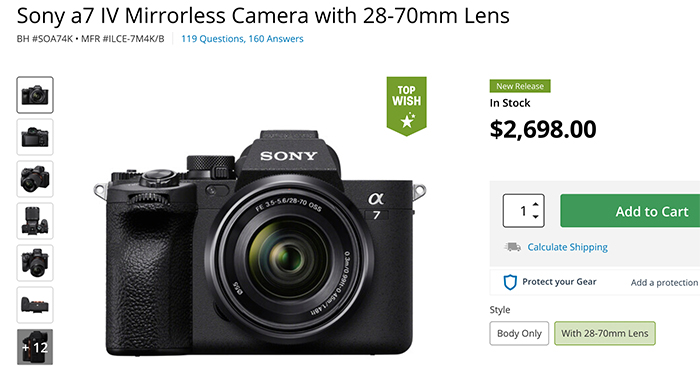Open 119 Questions, 160 Answers link
Viewport: 700px width, 366px height.
tap(242, 39)
